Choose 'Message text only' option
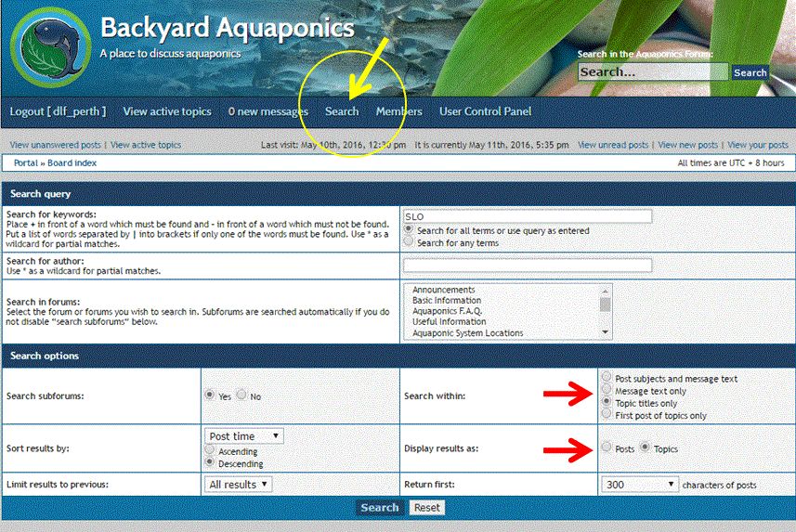Image resolution: width=796 pixels, height=532 pixels. point(607,389)
